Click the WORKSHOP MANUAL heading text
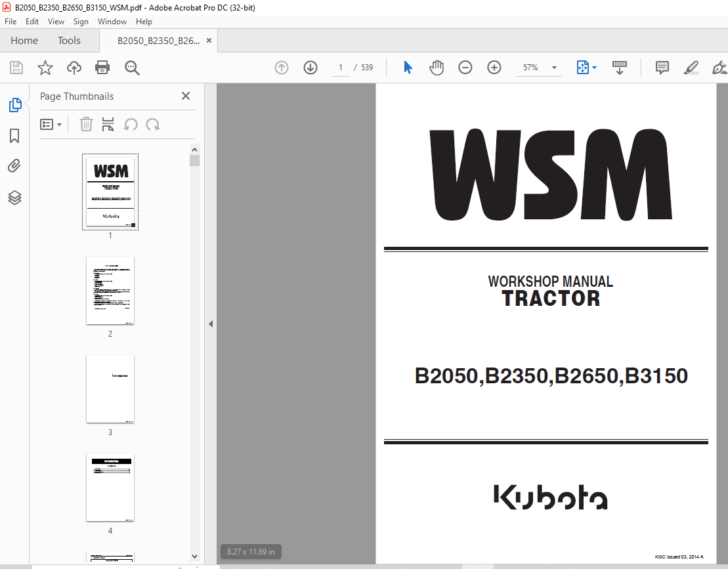The height and width of the screenshot is (569, 728). 550,282
